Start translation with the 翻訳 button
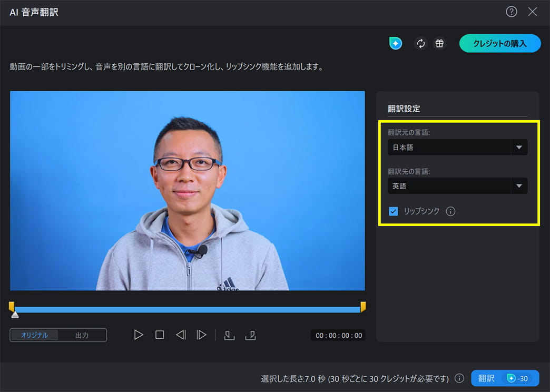Image resolution: width=550 pixels, height=392 pixels. coord(505,378)
